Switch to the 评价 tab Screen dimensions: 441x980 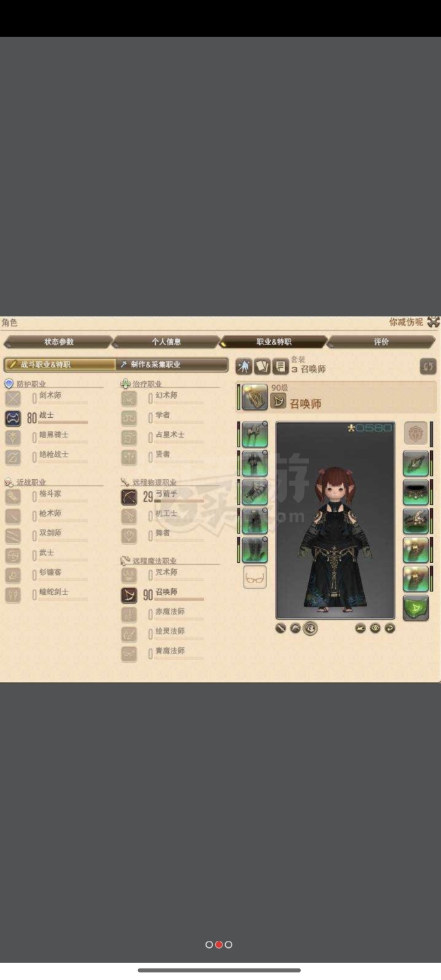coord(381,342)
